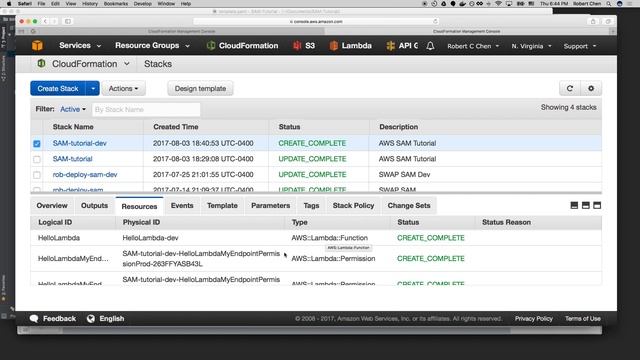
Task: Click the Safari back arrow
Action: pyautogui.click(x=45, y=21)
